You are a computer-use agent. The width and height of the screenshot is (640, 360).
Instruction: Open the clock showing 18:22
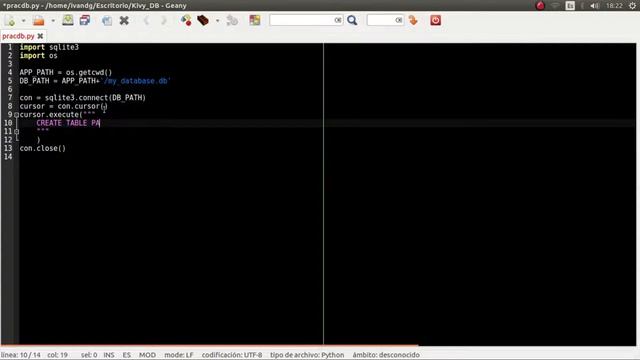pyautogui.click(x=614, y=5)
